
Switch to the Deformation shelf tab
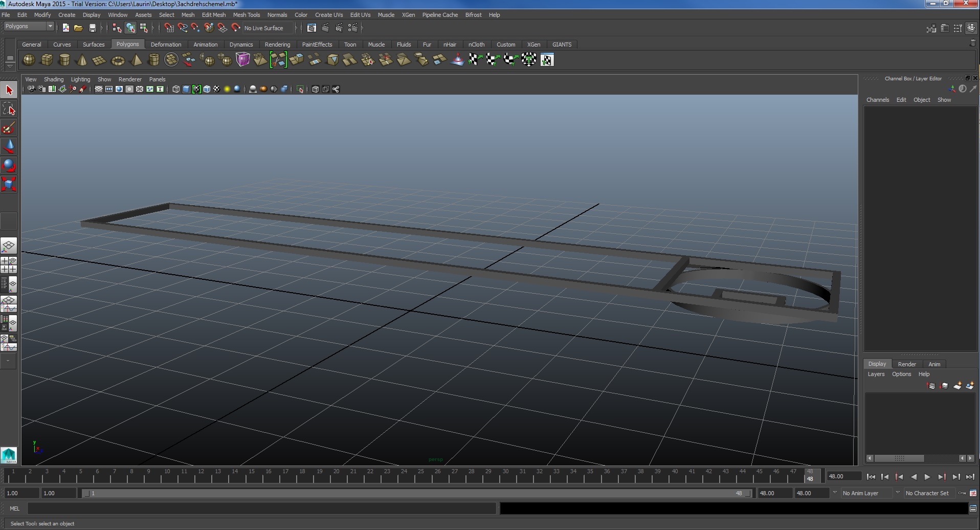[166, 45]
